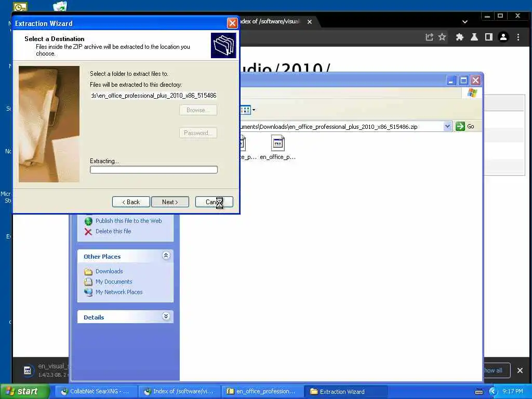The height and width of the screenshot is (399, 532).
Task: Click the extraction directory path text
Action: pos(153,96)
